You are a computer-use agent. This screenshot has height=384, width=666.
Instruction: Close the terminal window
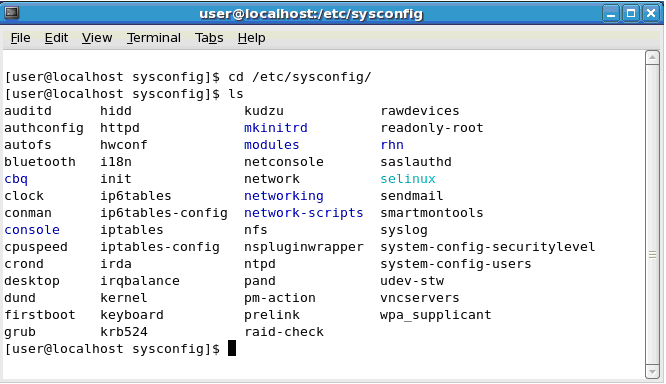tap(651, 14)
